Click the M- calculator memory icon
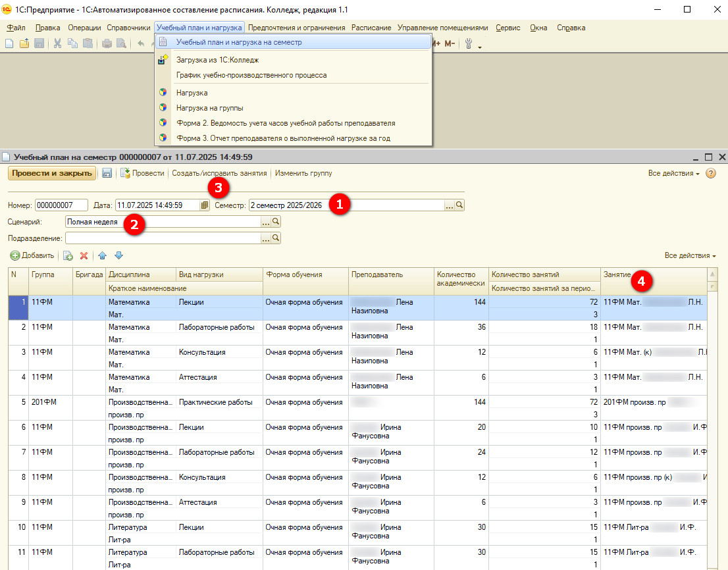Viewport: 728px width, 570px height. pyautogui.click(x=450, y=43)
